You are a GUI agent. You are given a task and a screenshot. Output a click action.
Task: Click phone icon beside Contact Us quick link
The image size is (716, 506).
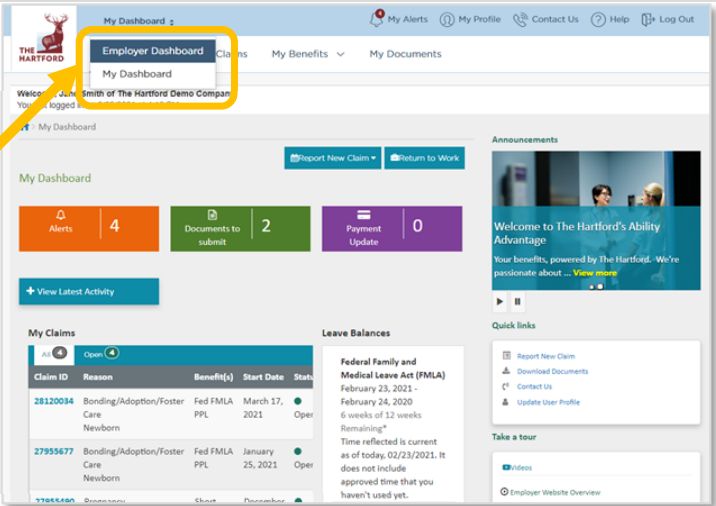[x=505, y=386]
